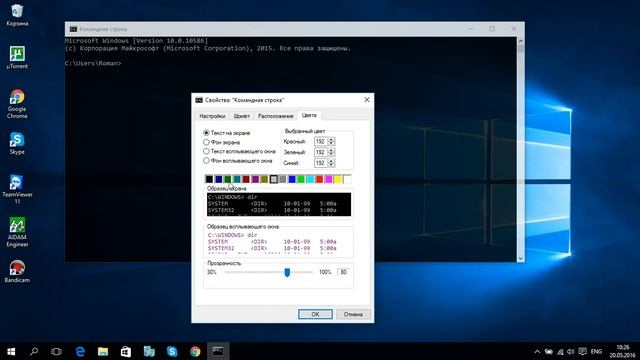This screenshot has height=360, width=640.
Task: Open the network tray icon
Action: pyautogui.click(x=560, y=351)
